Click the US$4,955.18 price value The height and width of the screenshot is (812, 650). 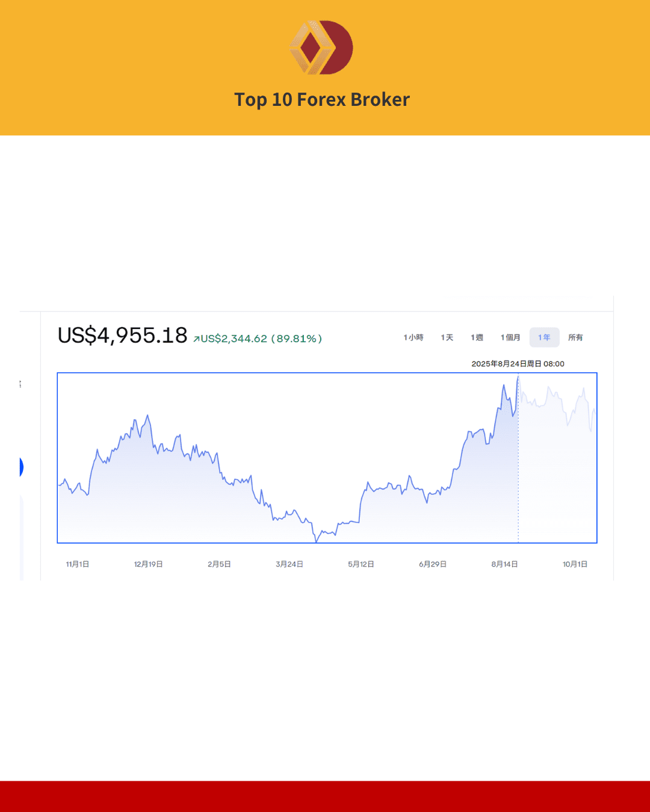click(123, 336)
